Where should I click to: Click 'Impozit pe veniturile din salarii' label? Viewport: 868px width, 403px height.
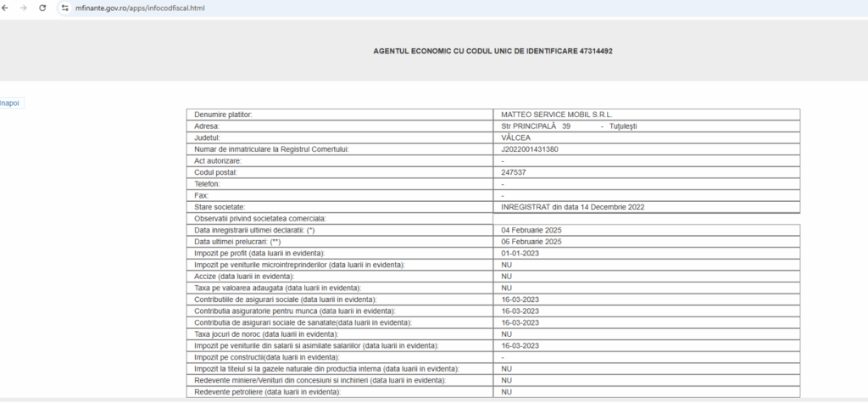(316, 346)
